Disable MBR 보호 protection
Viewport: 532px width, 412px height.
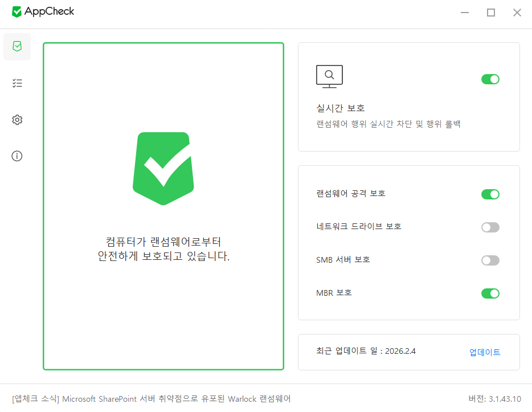coord(490,293)
